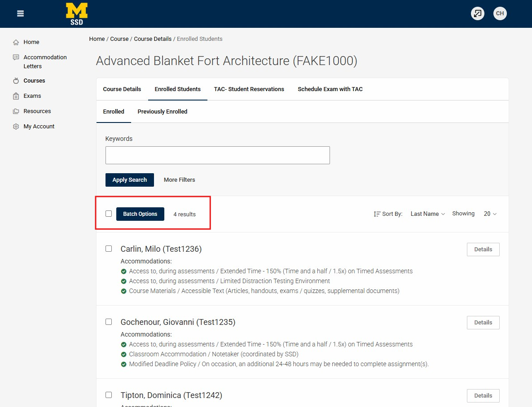Click the Batch Options button
The width and height of the screenshot is (532, 407).
(x=140, y=214)
